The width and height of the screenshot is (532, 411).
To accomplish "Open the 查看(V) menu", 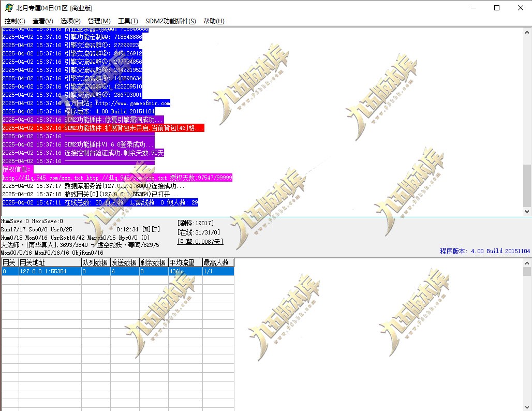I will [x=42, y=21].
